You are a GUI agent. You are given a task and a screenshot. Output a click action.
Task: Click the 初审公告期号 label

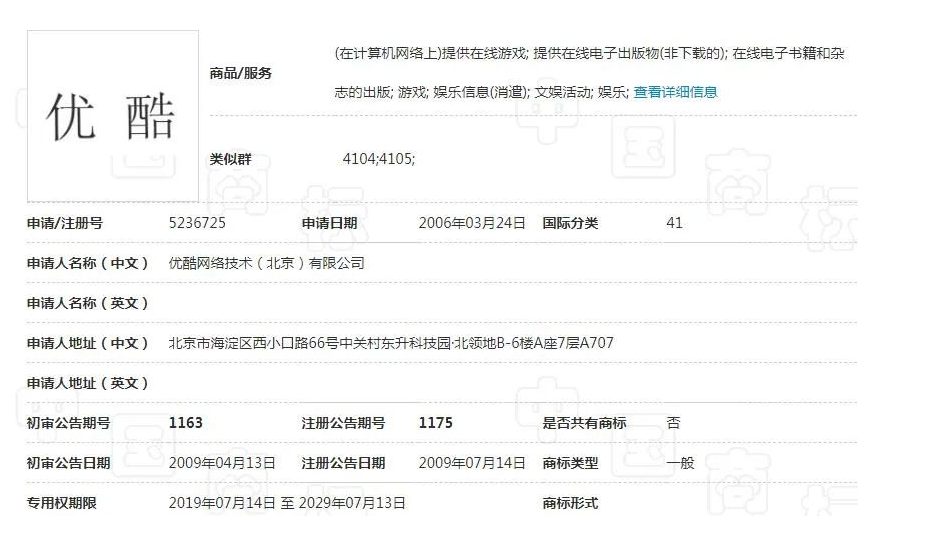pos(69,423)
